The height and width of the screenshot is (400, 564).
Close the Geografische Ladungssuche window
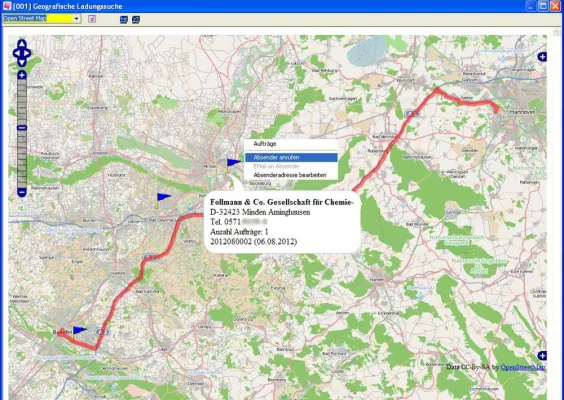(x=555, y=6)
